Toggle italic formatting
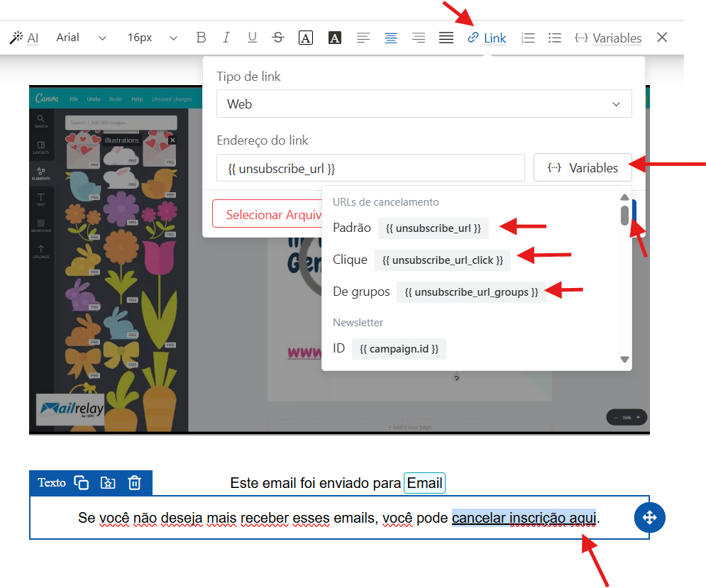Screen dimensions: 706x588 [x=226, y=38]
